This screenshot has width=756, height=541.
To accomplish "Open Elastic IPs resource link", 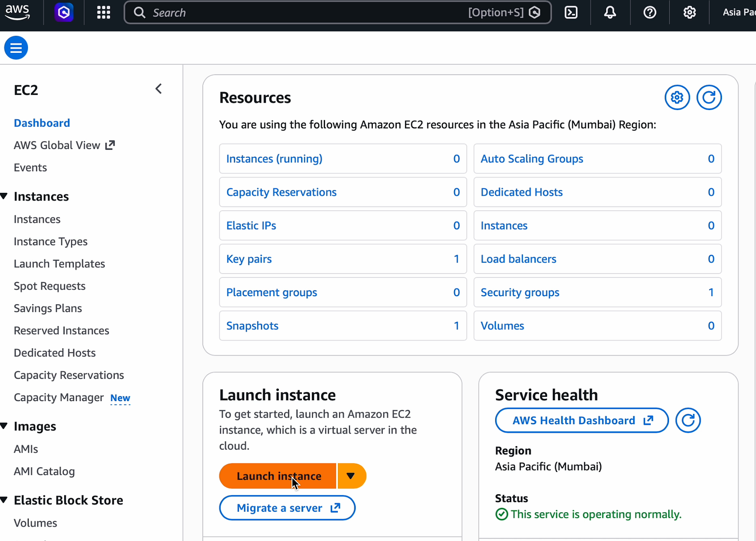I will [x=251, y=225].
